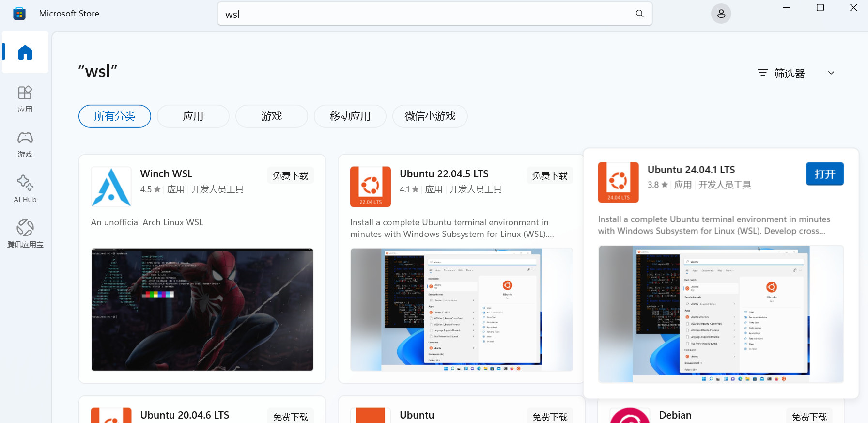Open the Ubuntu 24.04.1 LTS title
Screen dimensions: 868x423
tap(691, 170)
